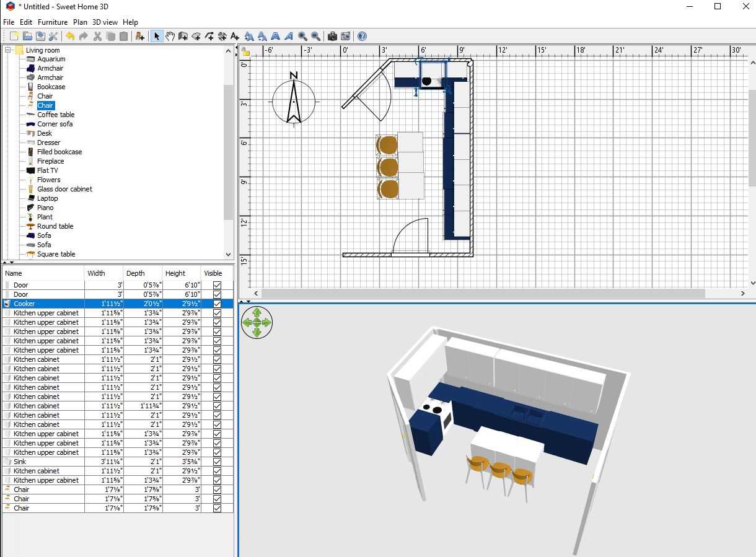756x557 pixels.
Task: Activate the Select arrow tool
Action: click(x=157, y=36)
